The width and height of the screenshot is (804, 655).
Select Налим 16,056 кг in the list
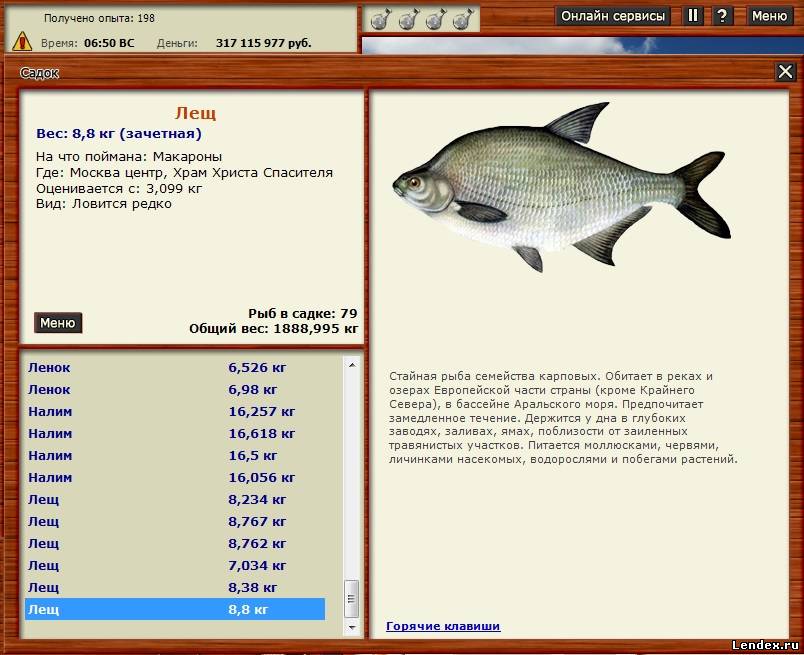click(175, 478)
